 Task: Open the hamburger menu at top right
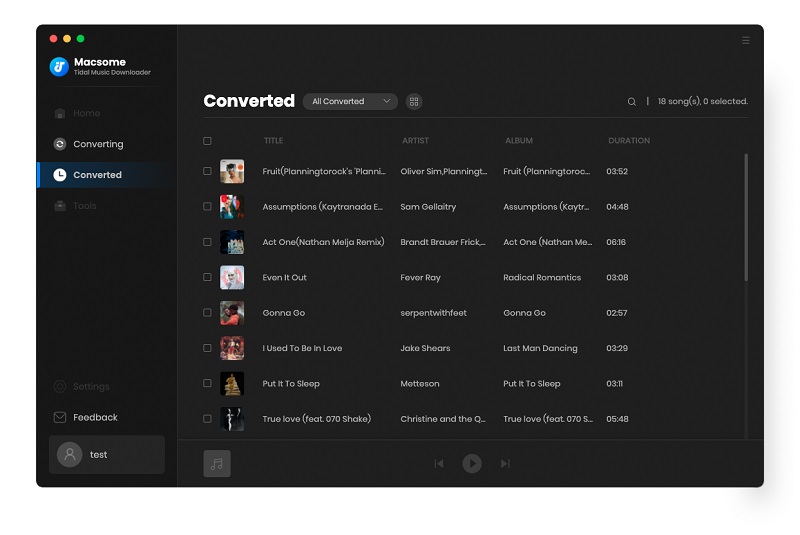[745, 40]
